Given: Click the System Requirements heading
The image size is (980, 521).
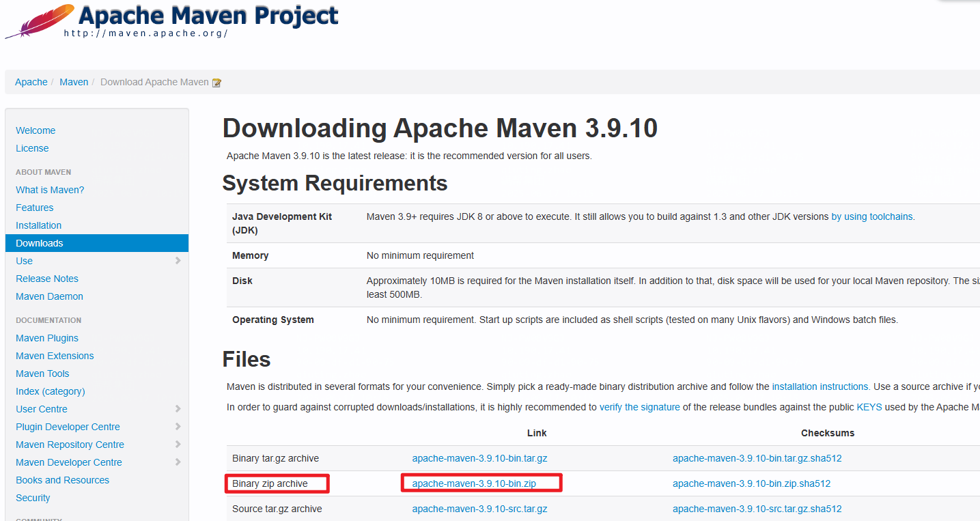Looking at the screenshot, I should point(335,183).
